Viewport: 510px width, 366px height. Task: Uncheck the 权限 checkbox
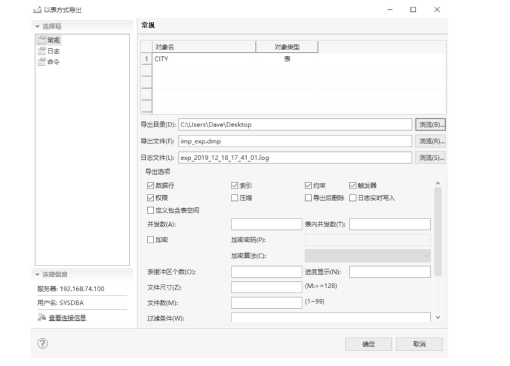150,198
